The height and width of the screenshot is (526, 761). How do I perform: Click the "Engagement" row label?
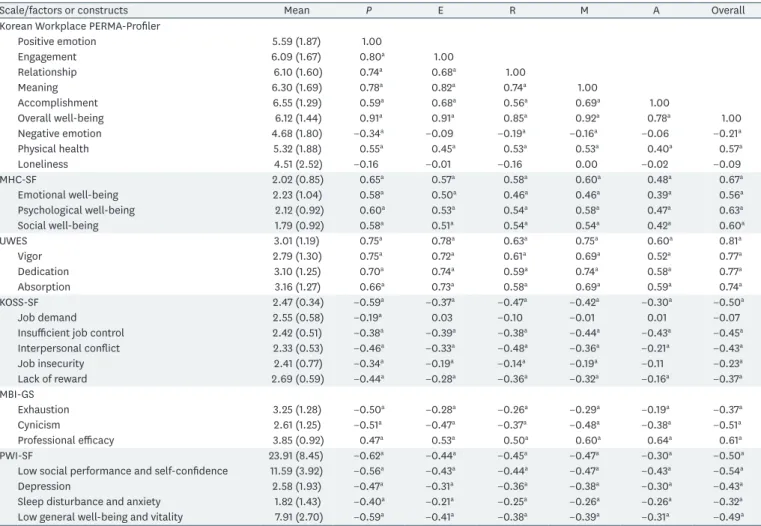tap(47, 57)
